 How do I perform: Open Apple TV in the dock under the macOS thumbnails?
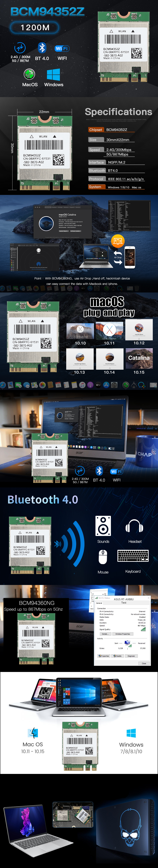[98, 385]
